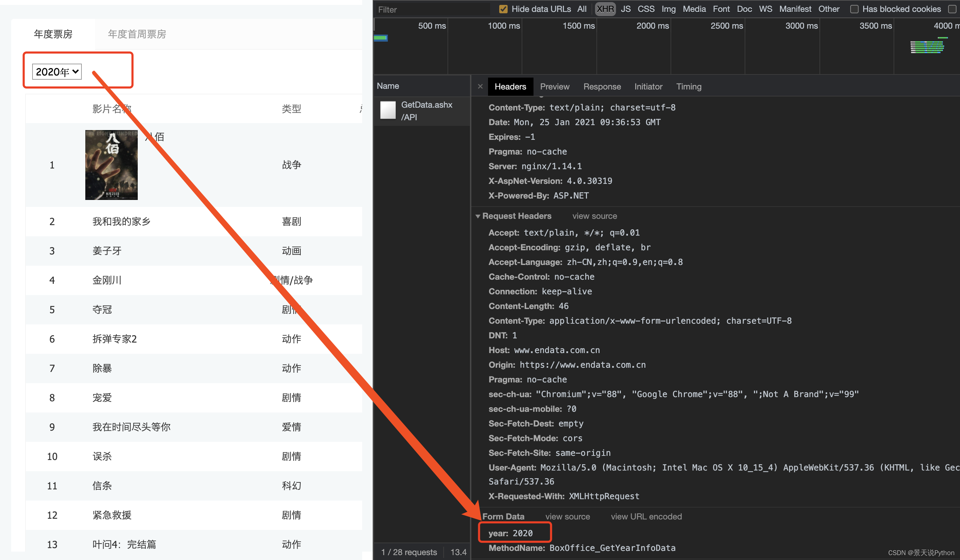This screenshot has width=960, height=560.
Task: Click view URL encoded link
Action: coord(646,517)
